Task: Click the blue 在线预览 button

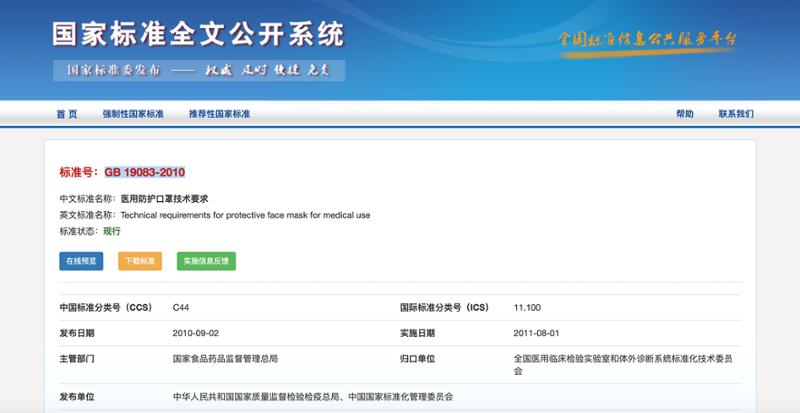Action: coord(81,261)
